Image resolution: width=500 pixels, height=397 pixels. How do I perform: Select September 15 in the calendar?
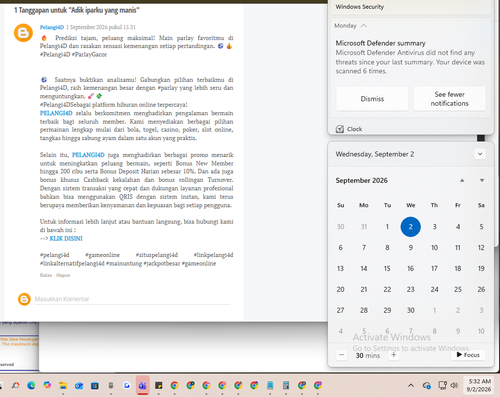[x=387, y=268]
